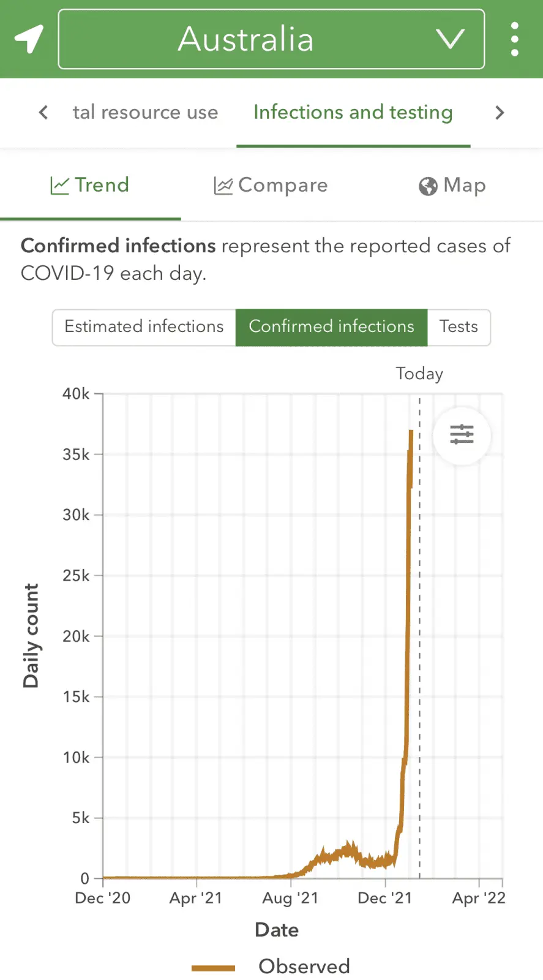Open chart settings sliders icon
543x980 pixels.
462,435
